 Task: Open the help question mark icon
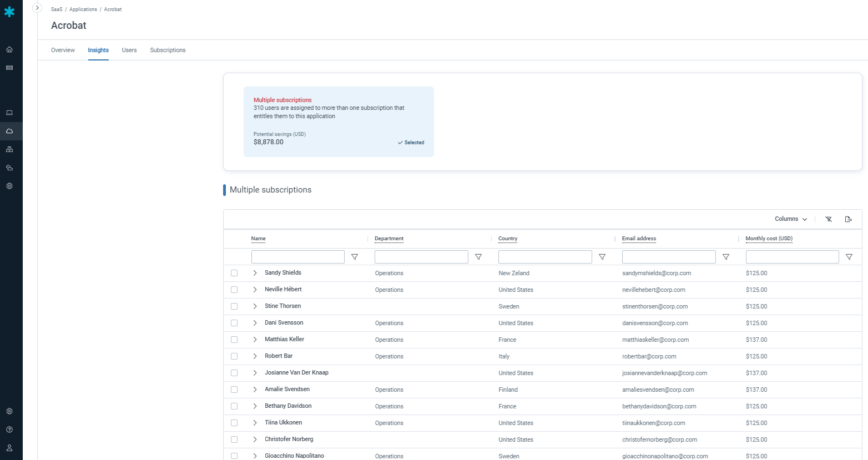[x=9, y=429]
